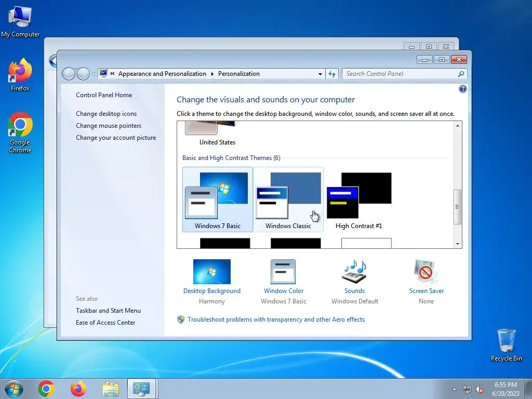This screenshot has height=399, width=532.
Task: Click the Control Panel taskbar button
Action: click(141, 389)
